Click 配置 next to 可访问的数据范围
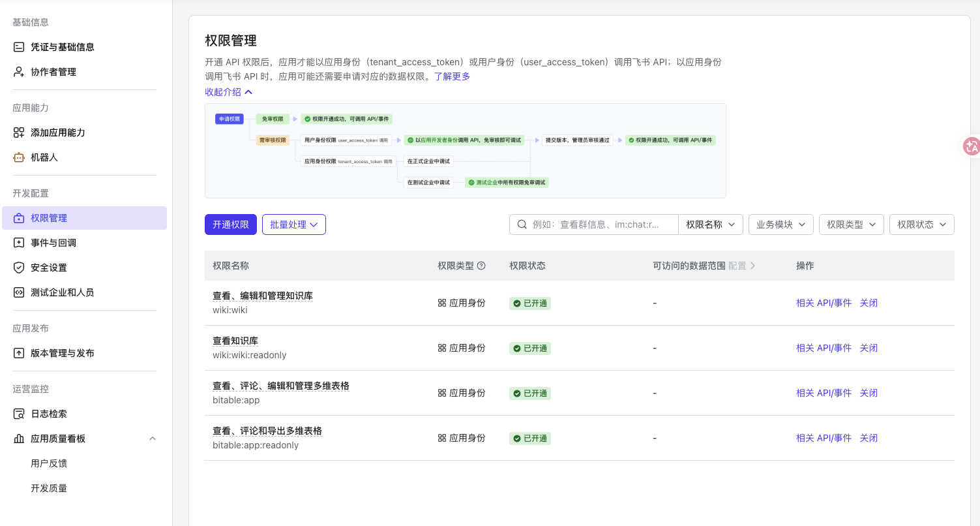 (x=742, y=266)
